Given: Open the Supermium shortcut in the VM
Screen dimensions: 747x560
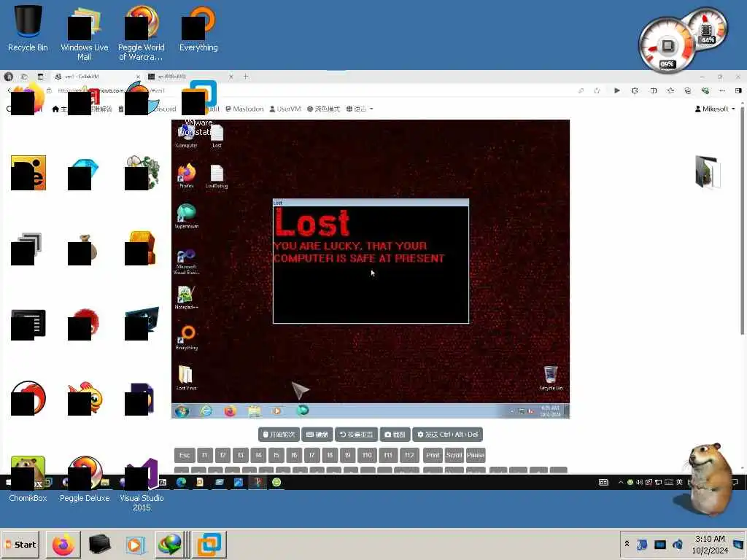Looking at the screenshot, I should (x=186, y=217).
